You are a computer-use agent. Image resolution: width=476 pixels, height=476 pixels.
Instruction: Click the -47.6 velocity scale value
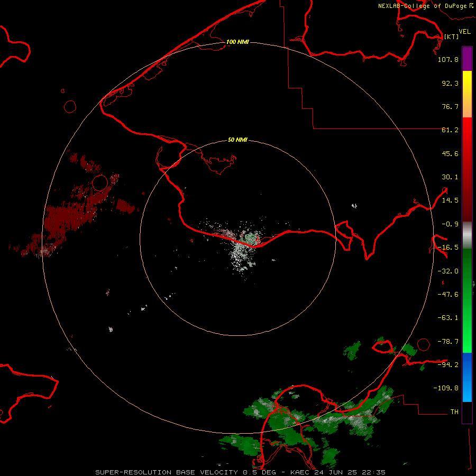pos(448,295)
